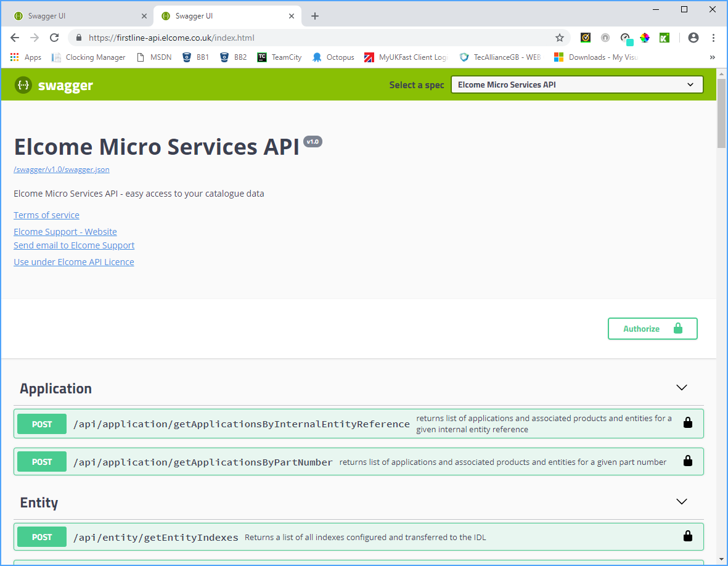The height and width of the screenshot is (566, 728).
Task: Expand the POST getApplicationsByInternalEntityReference endpoint
Action: point(358,424)
